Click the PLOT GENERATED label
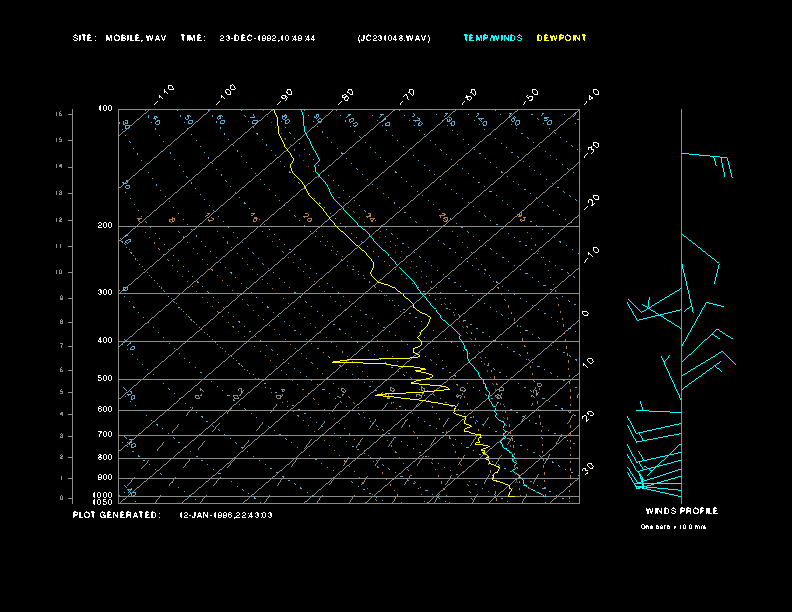The height and width of the screenshot is (612, 792). 117,515
